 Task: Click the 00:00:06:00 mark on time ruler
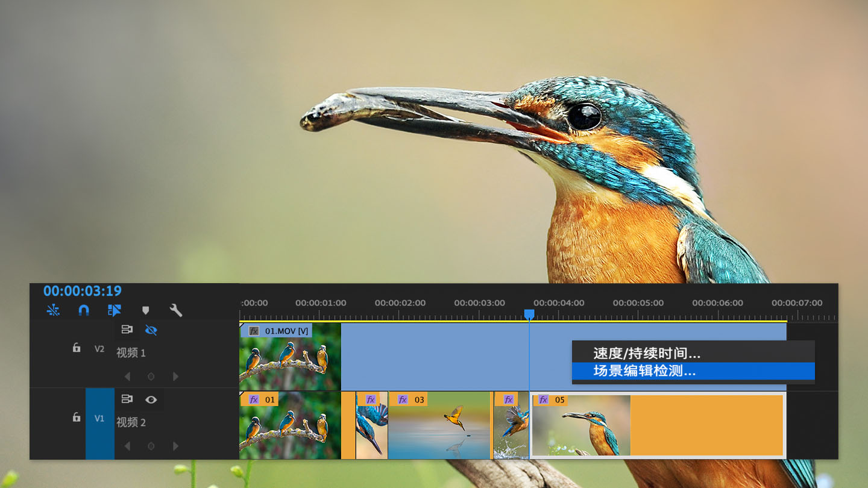tap(717, 303)
